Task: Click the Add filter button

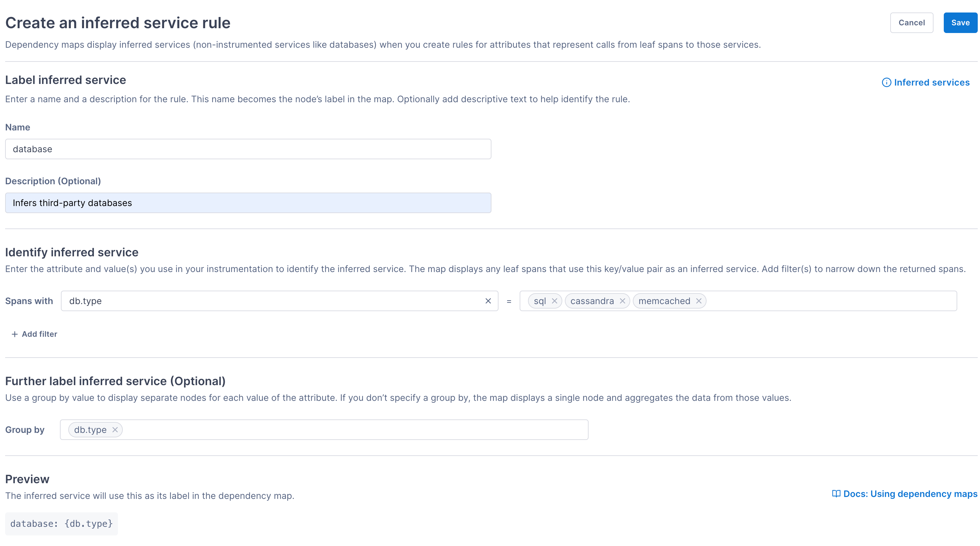Action: click(x=39, y=334)
